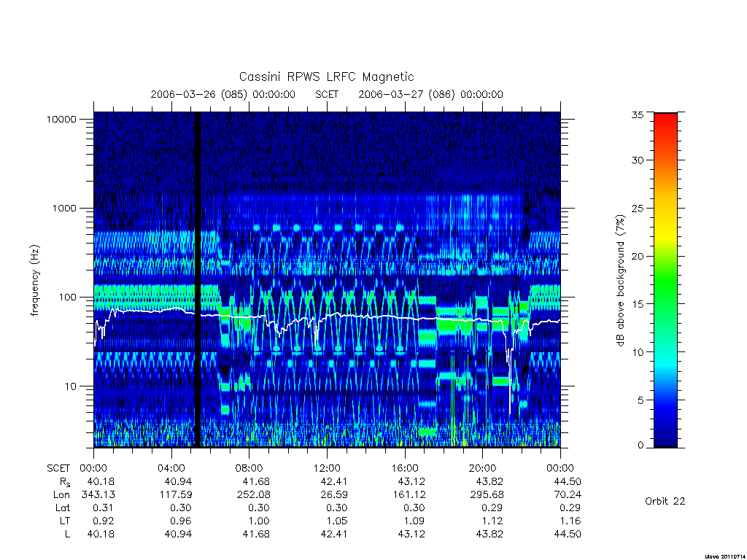Image resolution: width=747 pixels, height=560 pixels.
Task: Click the Rs value 42.41
Action: [x=334, y=482]
